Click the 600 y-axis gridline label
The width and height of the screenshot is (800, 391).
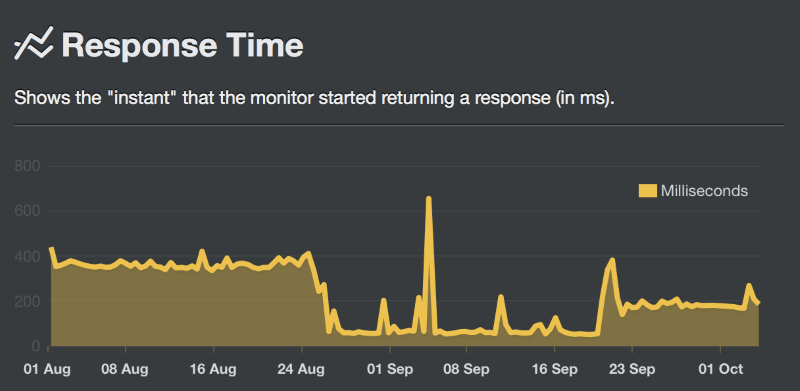click(x=28, y=211)
